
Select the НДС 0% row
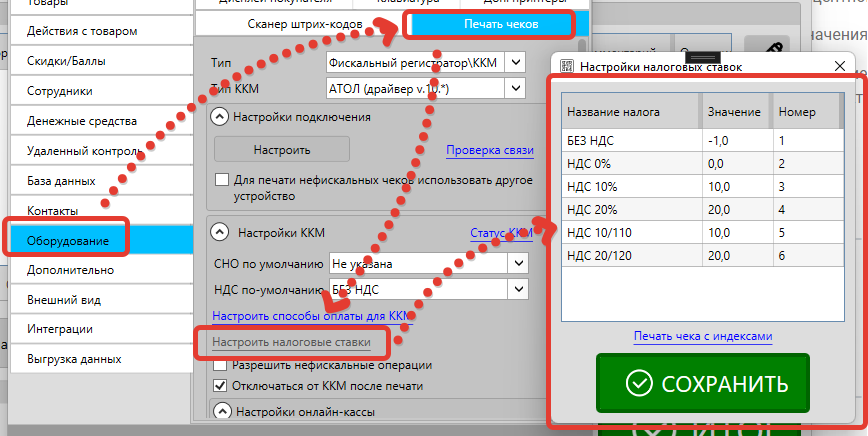[x=702, y=164]
